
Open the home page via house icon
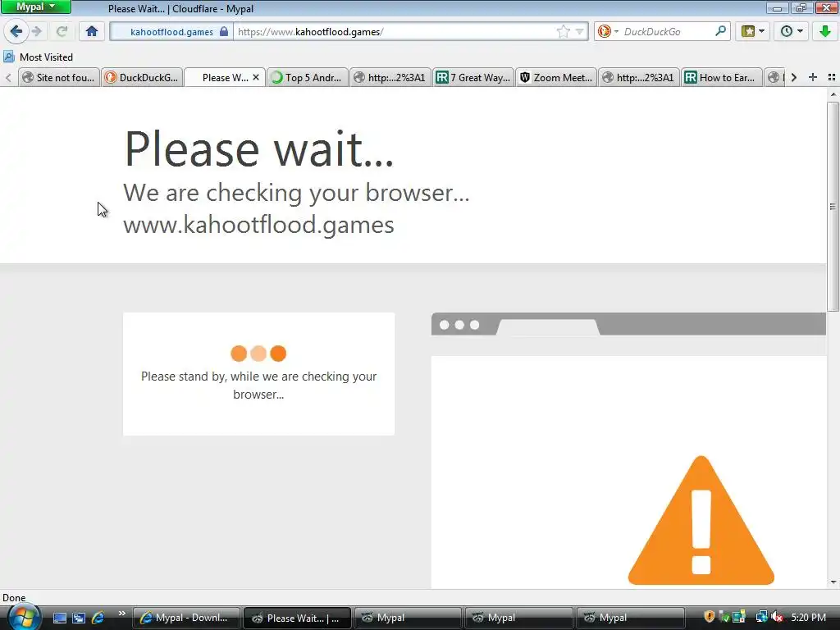click(x=92, y=32)
